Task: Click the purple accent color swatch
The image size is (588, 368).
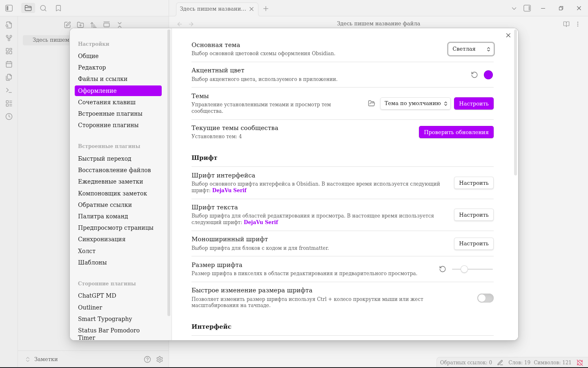Action: pyautogui.click(x=488, y=75)
